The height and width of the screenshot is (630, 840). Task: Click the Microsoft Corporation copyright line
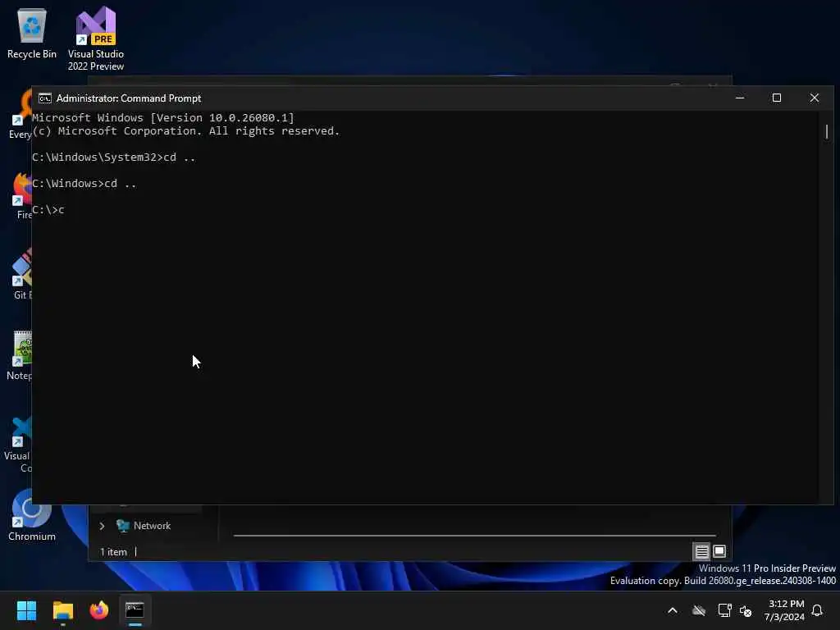click(186, 131)
